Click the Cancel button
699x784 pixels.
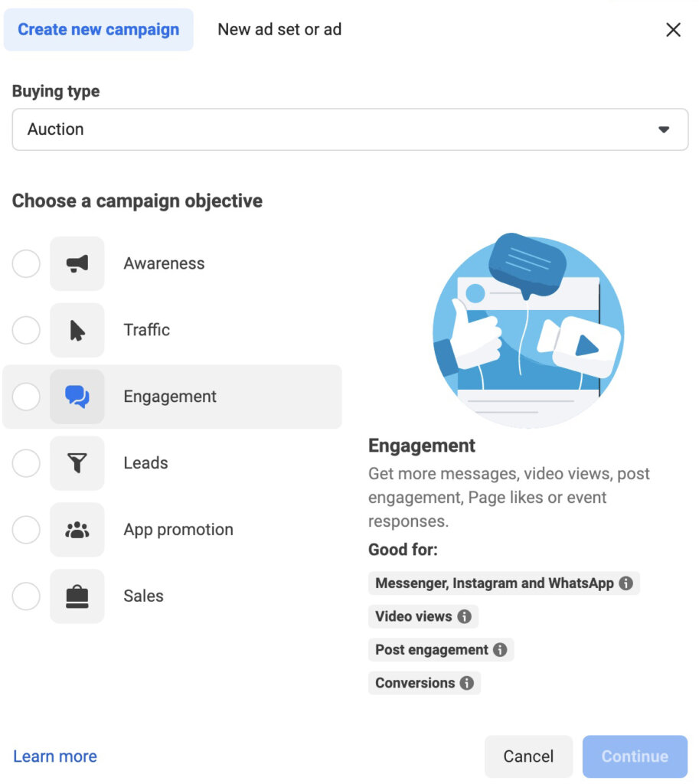tap(528, 756)
